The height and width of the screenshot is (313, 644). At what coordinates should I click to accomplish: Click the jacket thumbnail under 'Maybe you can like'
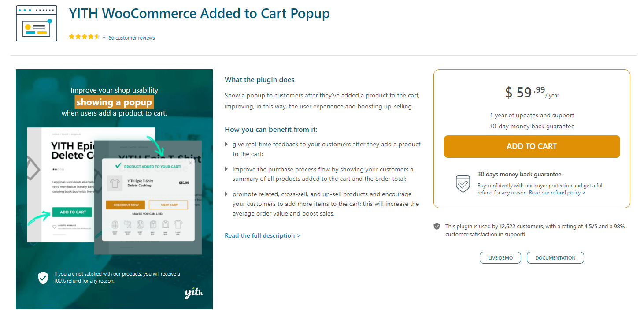point(115,224)
